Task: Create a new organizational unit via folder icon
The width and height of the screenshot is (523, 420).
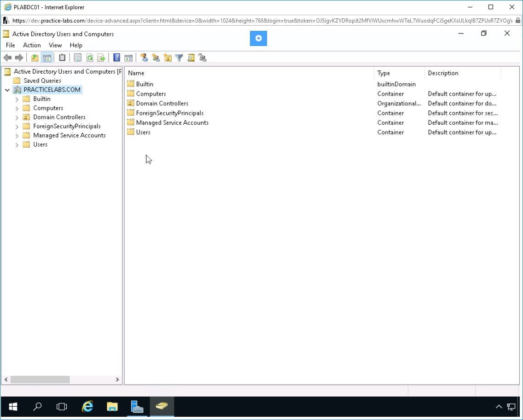Action: point(168,58)
